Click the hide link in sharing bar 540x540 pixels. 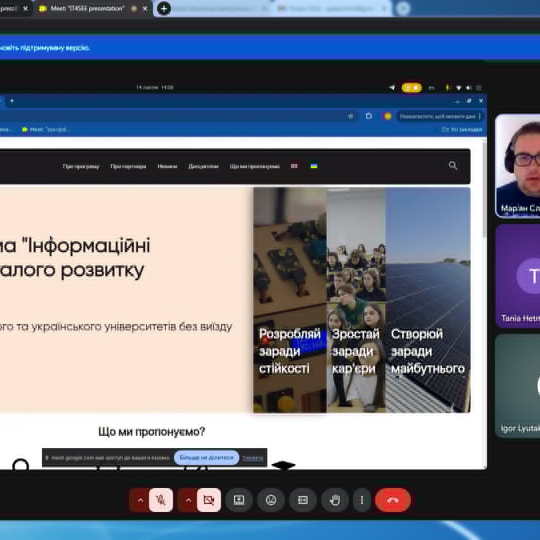coord(253,458)
